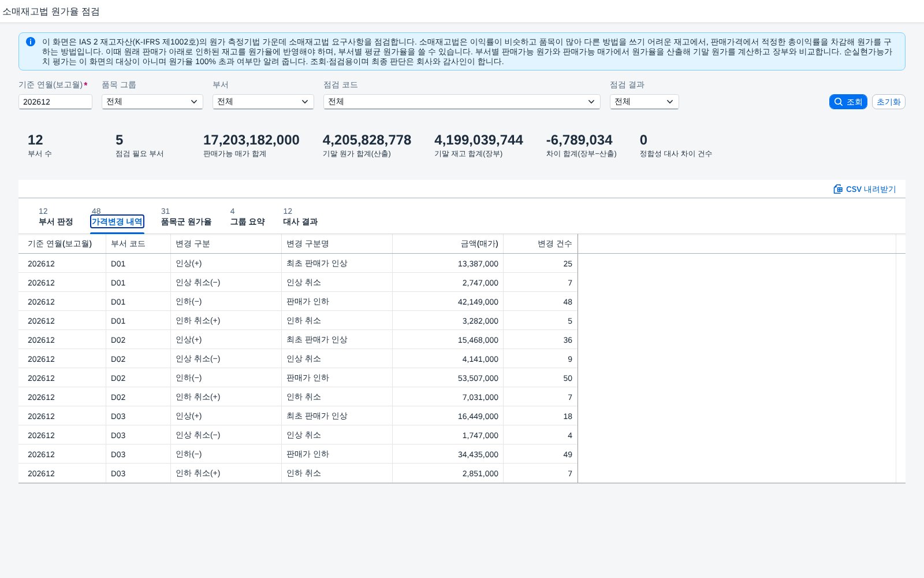This screenshot has width=924, height=578.
Task: Click the blue info icon in the banner
Action: (x=31, y=42)
